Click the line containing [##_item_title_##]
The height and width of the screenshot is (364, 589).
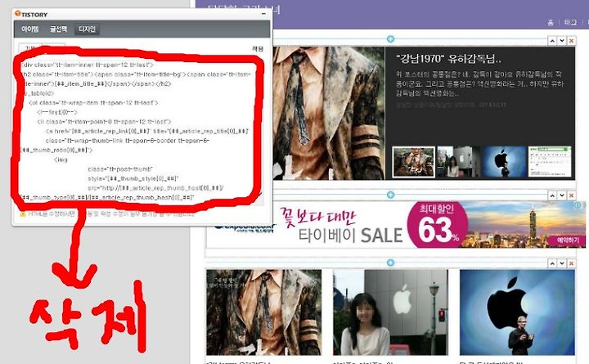[97, 83]
